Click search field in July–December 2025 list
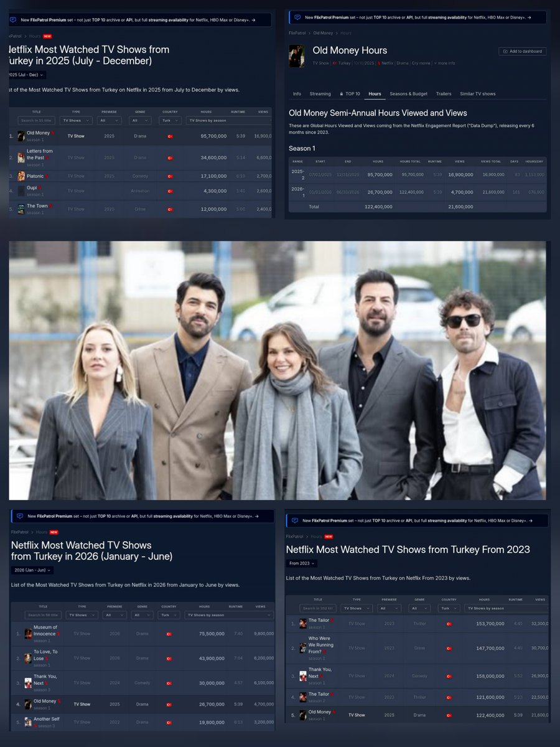 pyautogui.click(x=36, y=120)
